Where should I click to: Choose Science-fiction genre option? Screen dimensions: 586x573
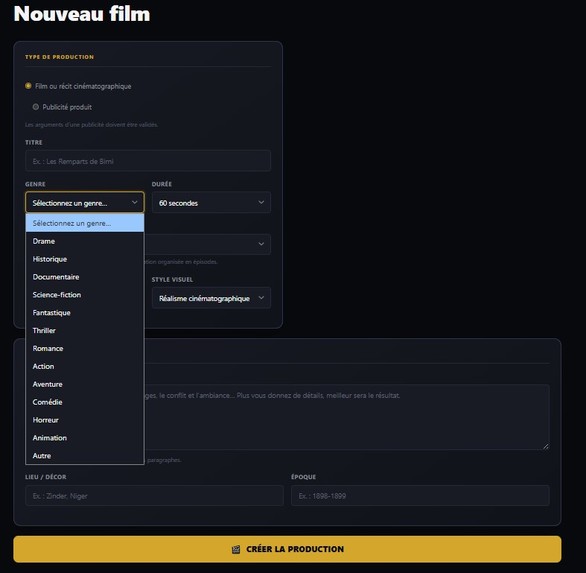pos(85,295)
